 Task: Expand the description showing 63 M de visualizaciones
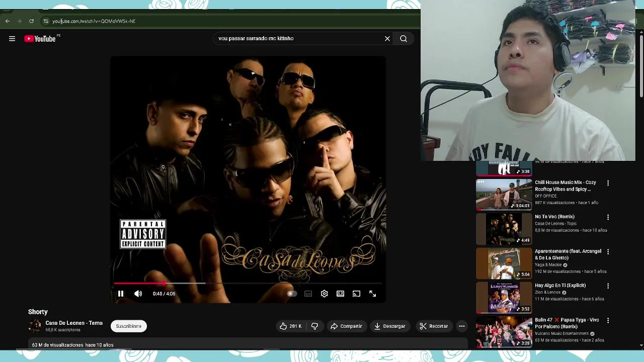pyautogui.click(x=248, y=345)
